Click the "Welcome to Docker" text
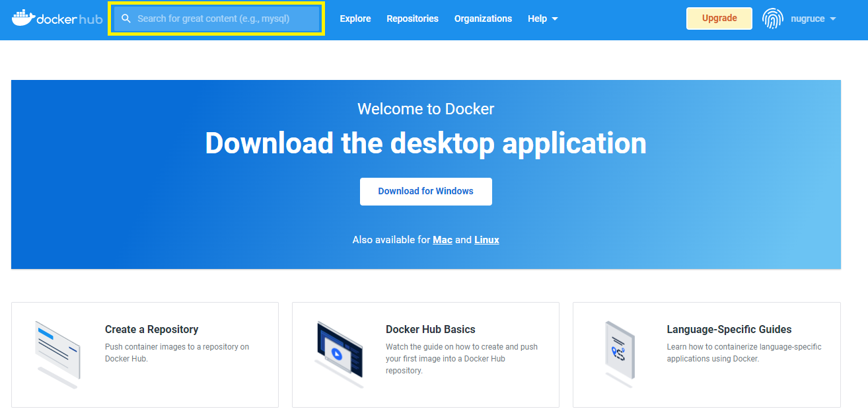 tap(426, 109)
